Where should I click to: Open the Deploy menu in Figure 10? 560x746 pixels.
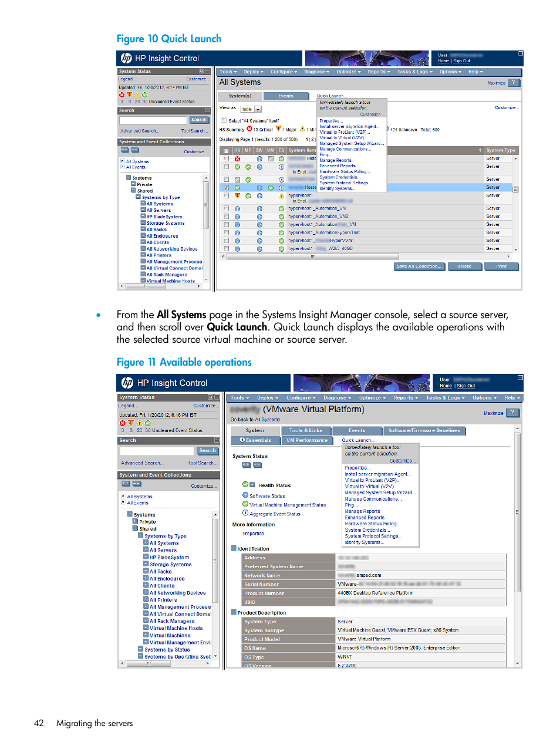pyautogui.click(x=254, y=72)
